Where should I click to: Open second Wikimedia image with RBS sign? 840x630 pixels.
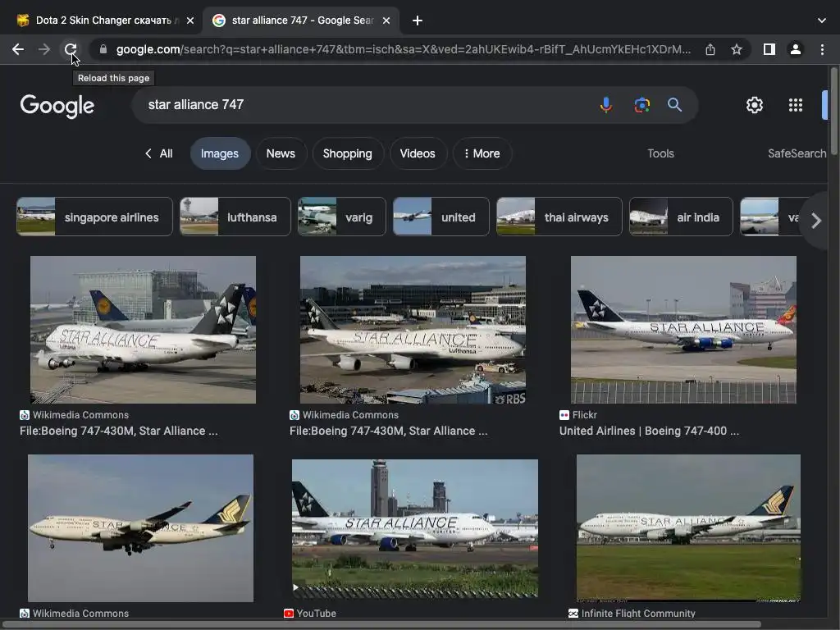413,330
